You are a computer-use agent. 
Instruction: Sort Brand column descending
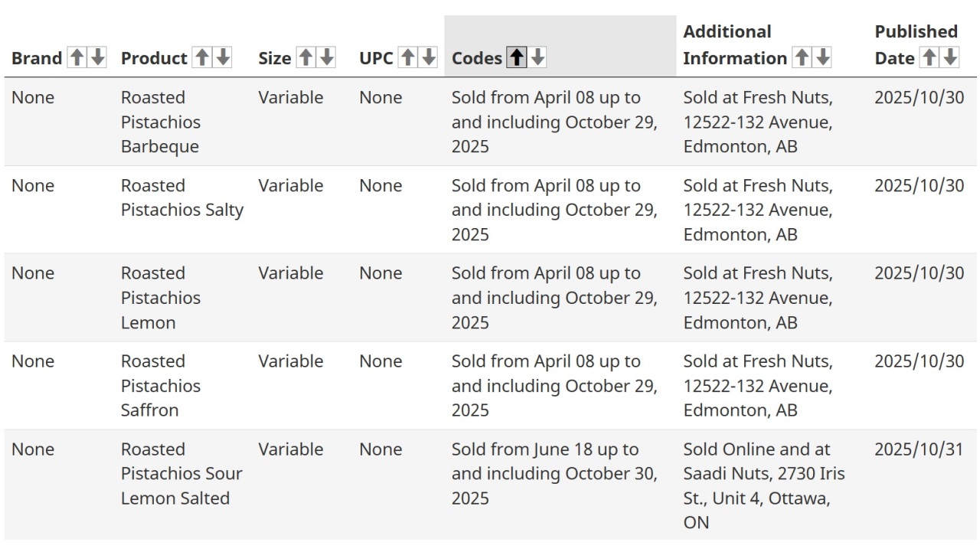tap(97, 57)
